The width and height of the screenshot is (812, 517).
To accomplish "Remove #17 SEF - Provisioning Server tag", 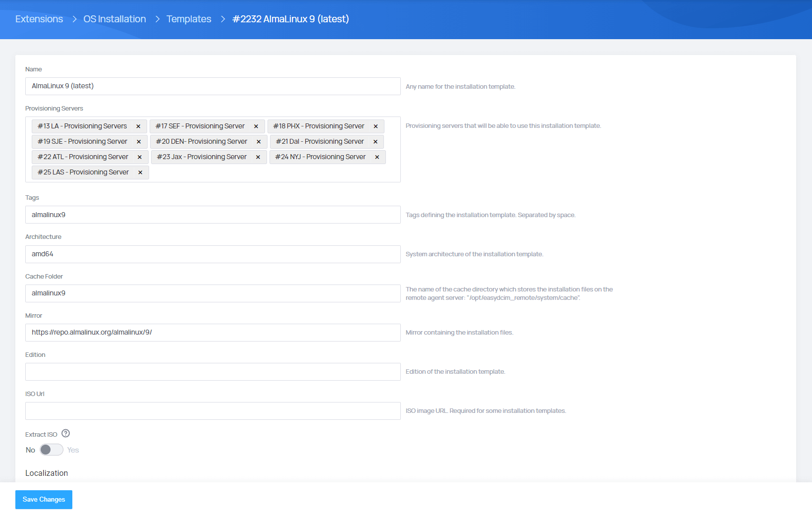I will pos(256,126).
